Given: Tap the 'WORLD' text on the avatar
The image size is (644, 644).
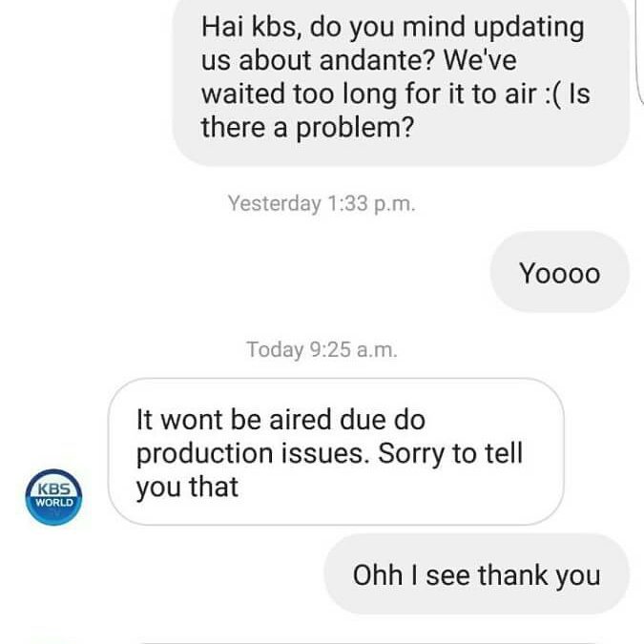Looking at the screenshot, I should (x=53, y=502).
